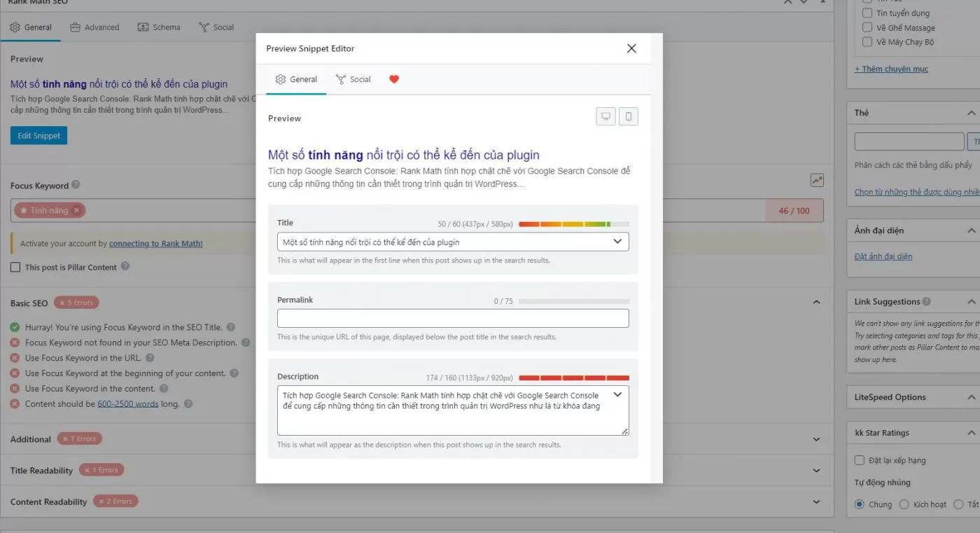Collapse the Basic SEO section
The width and height of the screenshot is (980, 533).
click(x=816, y=303)
